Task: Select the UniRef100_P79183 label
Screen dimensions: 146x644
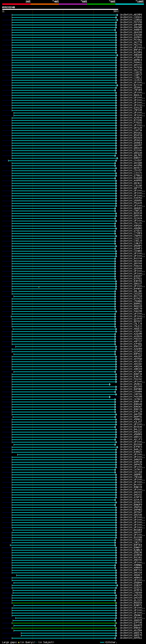Action: point(131,123)
